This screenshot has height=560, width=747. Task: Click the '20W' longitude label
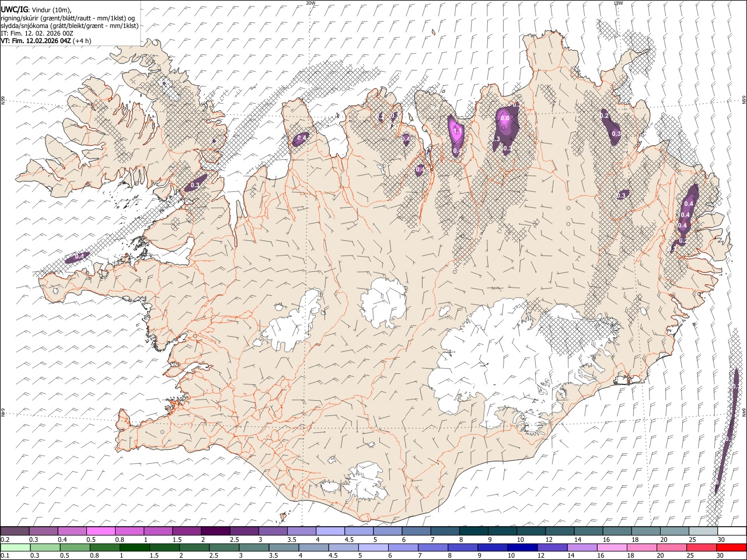click(310, 3)
